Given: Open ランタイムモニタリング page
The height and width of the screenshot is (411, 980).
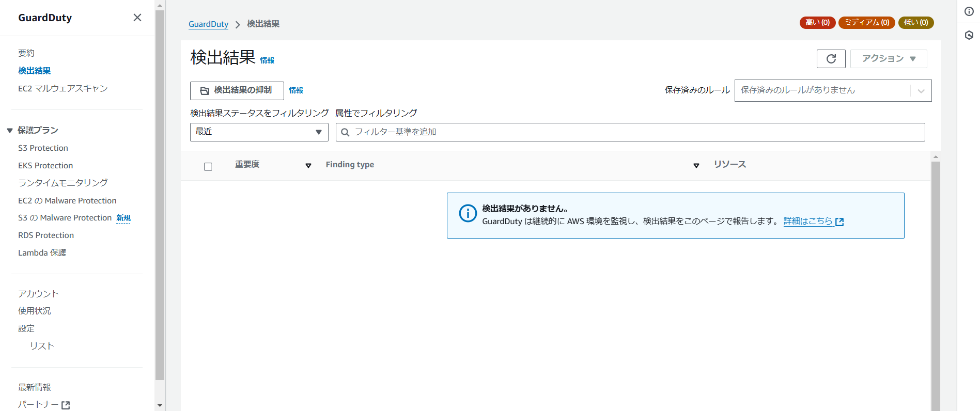Looking at the screenshot, I should tap(63, 183).
